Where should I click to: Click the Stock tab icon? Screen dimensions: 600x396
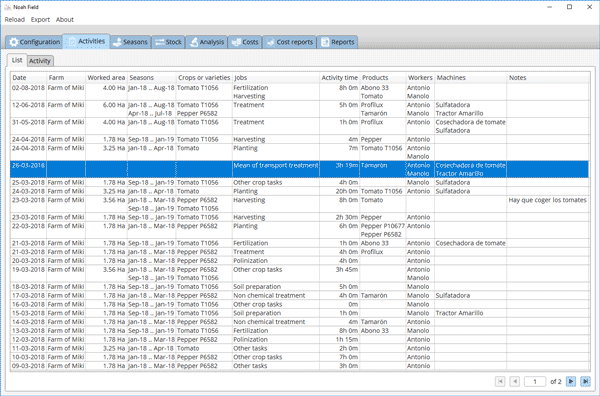(160, 42)
